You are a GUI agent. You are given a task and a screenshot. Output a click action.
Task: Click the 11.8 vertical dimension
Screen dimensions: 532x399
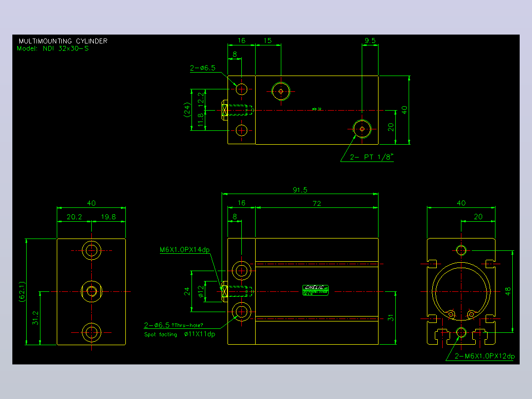pos(201,120)
